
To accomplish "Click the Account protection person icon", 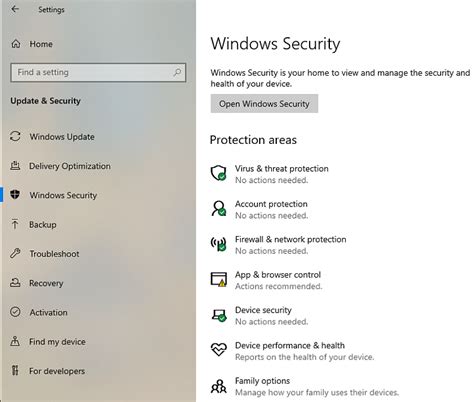I will (219, 209).
